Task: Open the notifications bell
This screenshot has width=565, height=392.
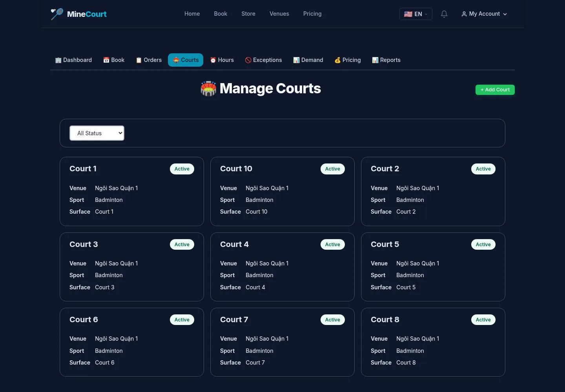Action: pos(444,14)
